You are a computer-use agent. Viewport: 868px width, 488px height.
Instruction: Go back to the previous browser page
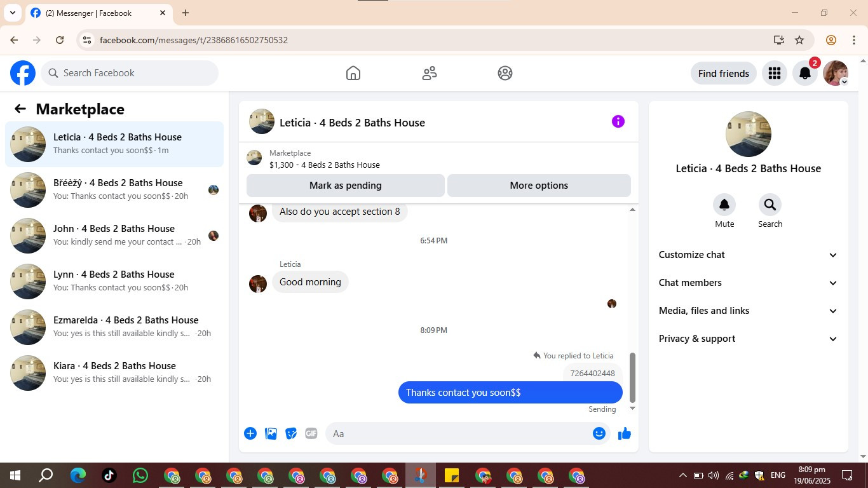click(x=14, y=40)
